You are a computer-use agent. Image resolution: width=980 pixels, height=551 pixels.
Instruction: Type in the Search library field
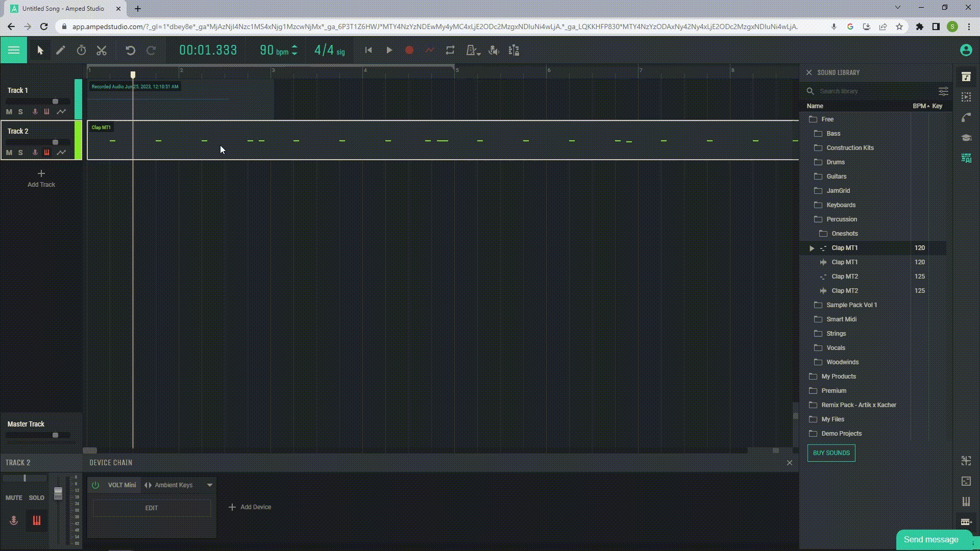(868, 91)
